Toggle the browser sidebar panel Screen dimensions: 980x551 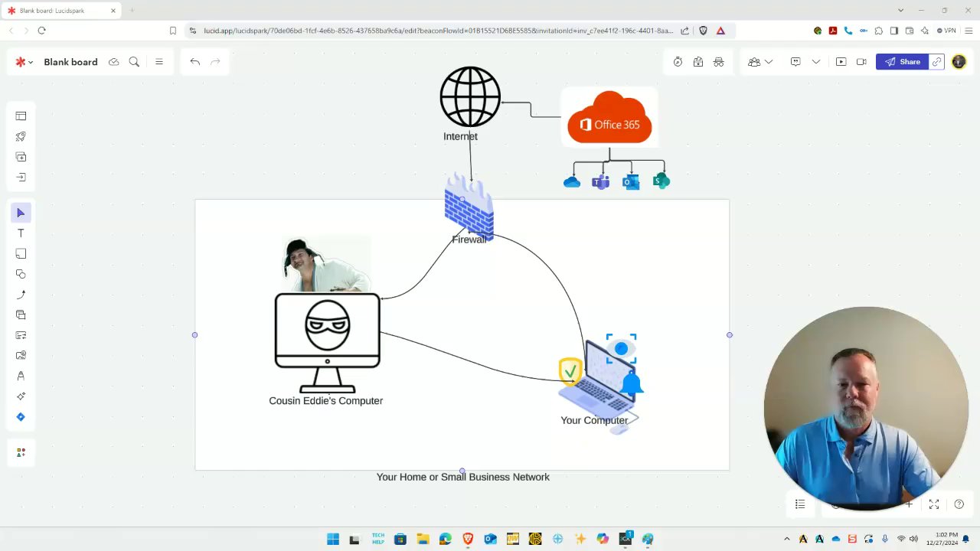click(x=893, y=31)
